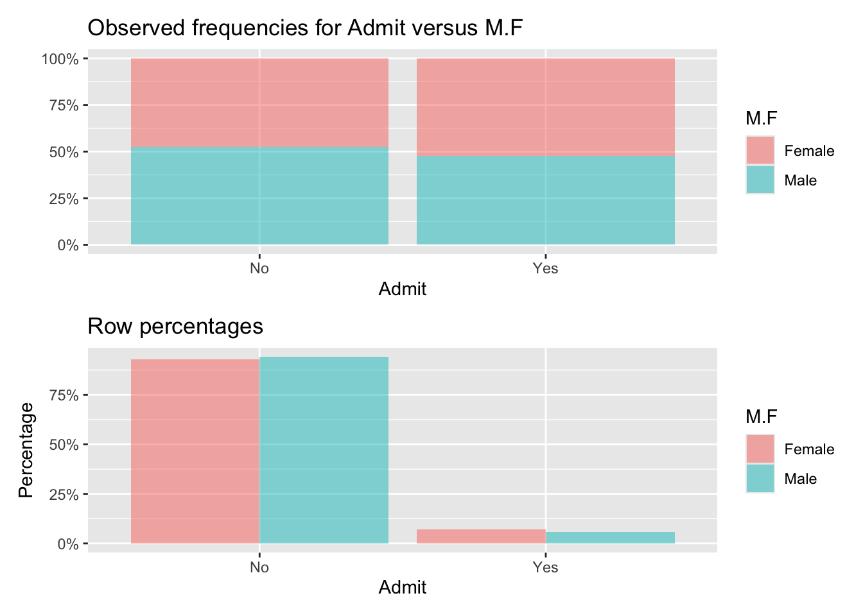Click the 'No' x-axis label of Observed frequencies
The width and height of the screenshot is (863, 616).
259,268
